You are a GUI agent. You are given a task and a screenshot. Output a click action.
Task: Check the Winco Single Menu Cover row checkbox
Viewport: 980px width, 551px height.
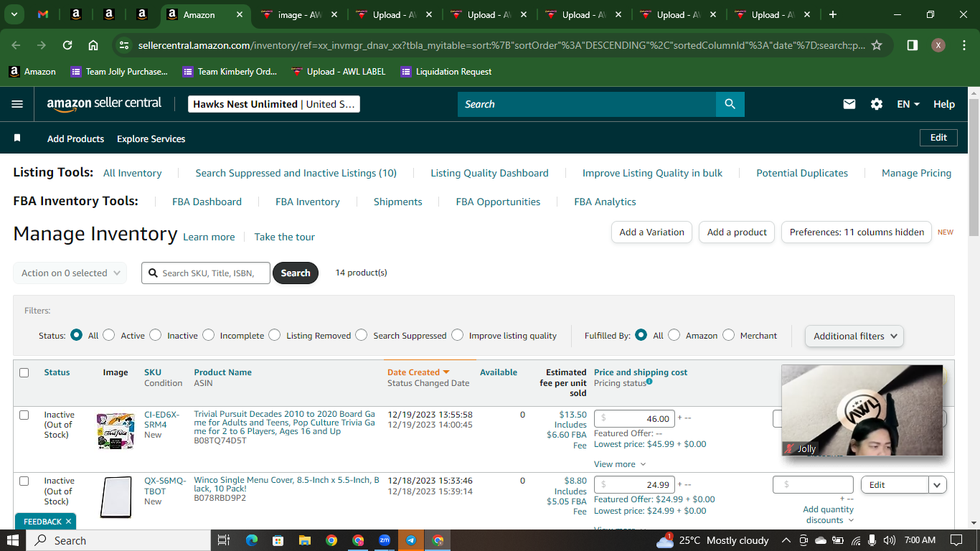(24, 481)
